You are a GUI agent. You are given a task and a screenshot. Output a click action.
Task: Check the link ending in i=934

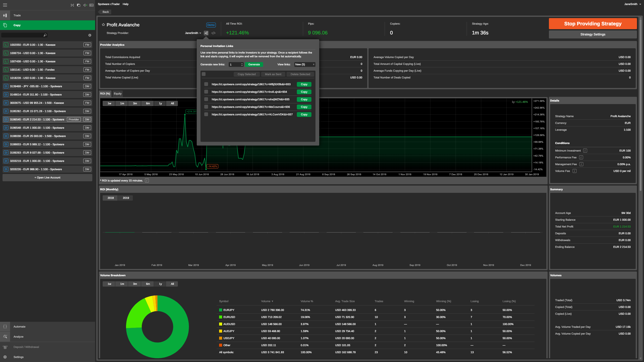point(206,92)
